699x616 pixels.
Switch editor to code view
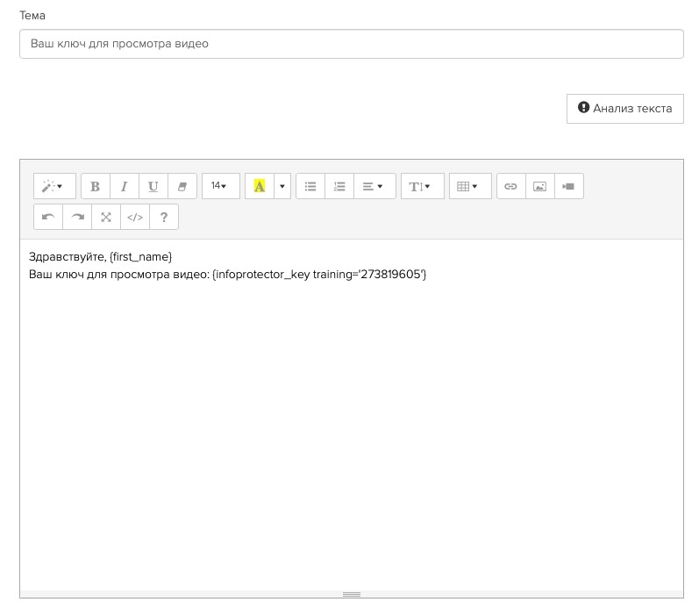135,217
